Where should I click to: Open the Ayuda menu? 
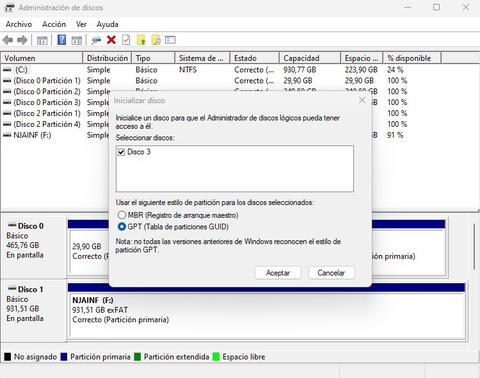[x=107, y=24]
